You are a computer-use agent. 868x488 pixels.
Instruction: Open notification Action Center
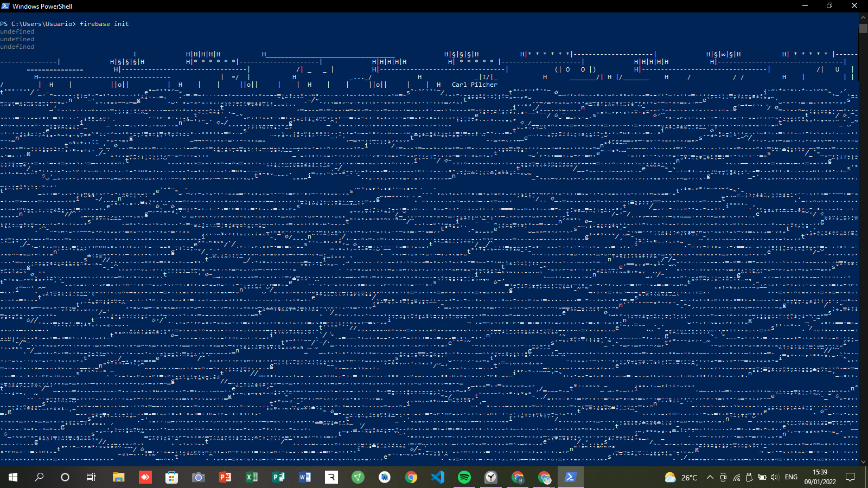pos(850,477)
